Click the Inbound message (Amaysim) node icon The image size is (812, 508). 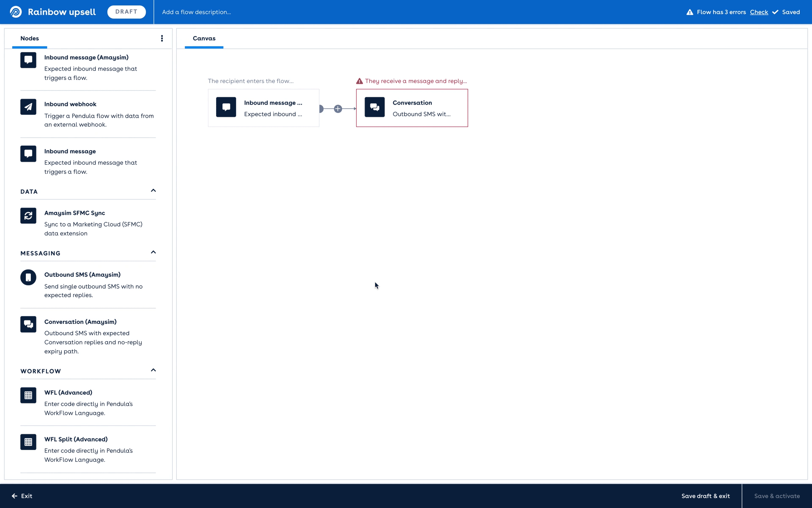tap(28, 60)
